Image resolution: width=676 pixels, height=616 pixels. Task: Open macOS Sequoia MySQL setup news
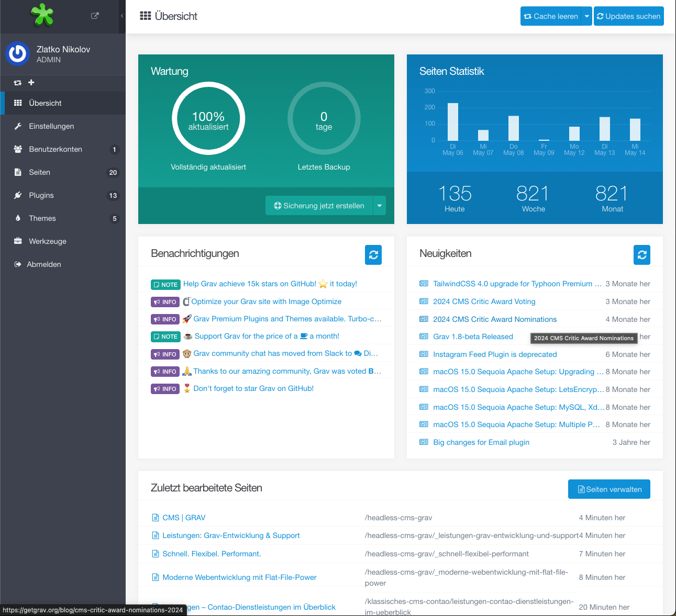tap(518, 407)
